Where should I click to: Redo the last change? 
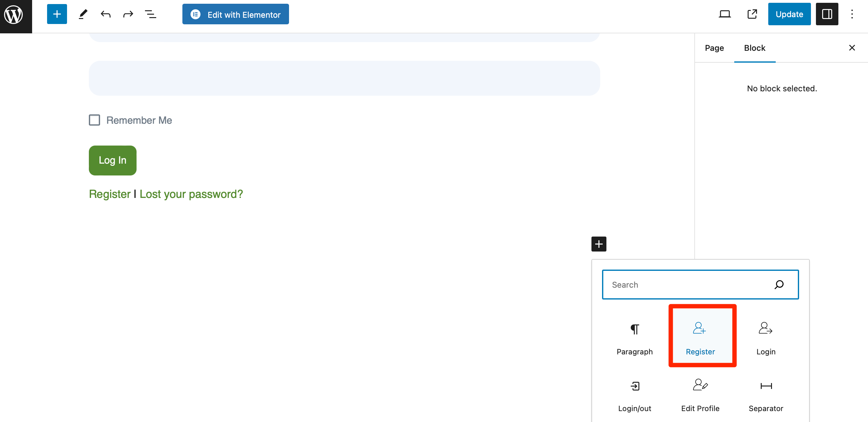128,14
